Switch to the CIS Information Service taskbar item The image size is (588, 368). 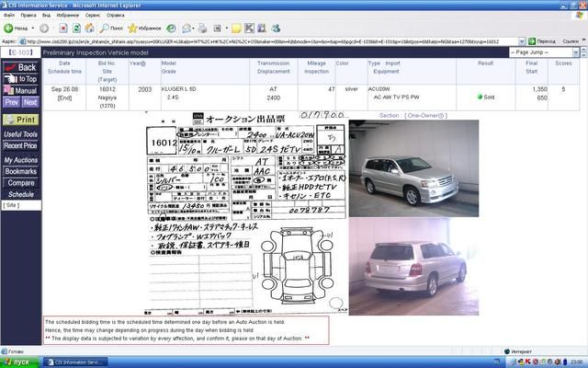pyautogui.click(x=75, y=362)
